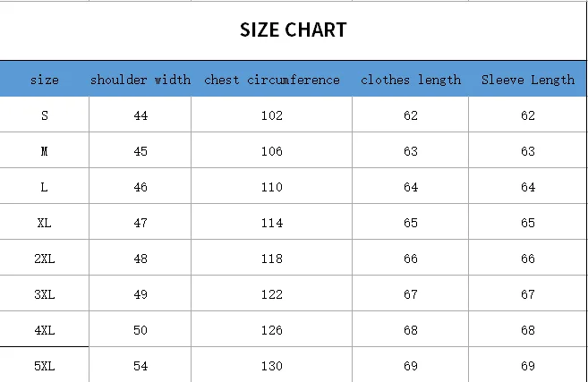Screen dimensions: 588x382
Task: Click the S size row label
Action: click(44, 115)
